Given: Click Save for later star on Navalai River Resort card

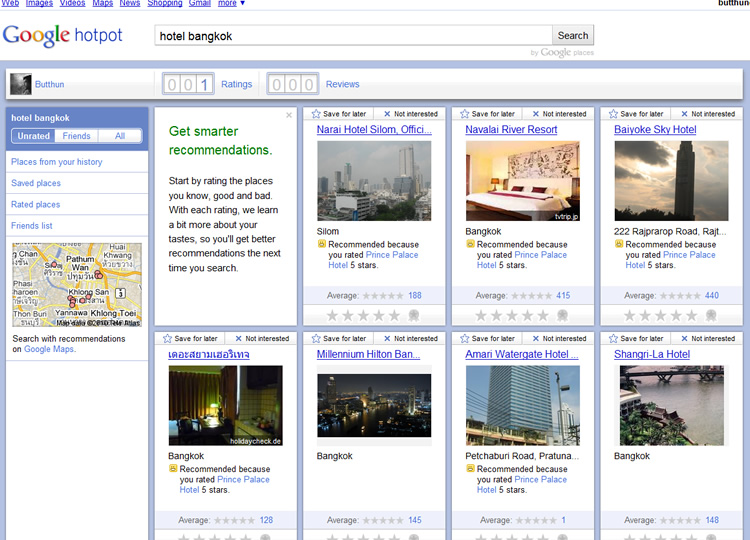Looking at the screenshot, I should pos(464,114).
